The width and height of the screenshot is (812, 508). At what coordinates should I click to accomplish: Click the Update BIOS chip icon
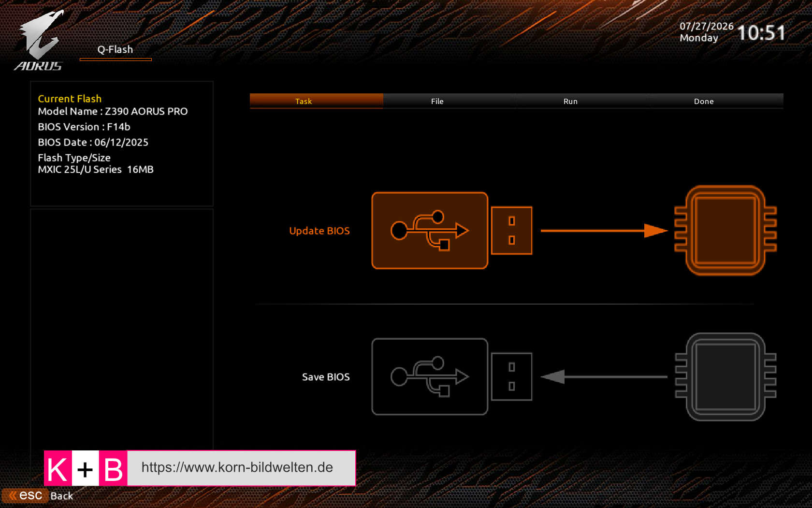tap(725, 230)
